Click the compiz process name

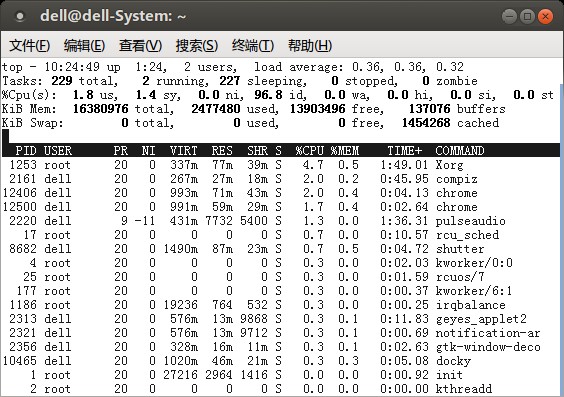[x=457, y=179]
